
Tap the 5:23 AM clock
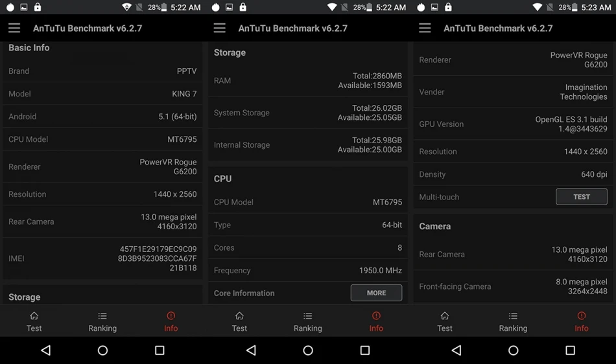click(596, 8)
